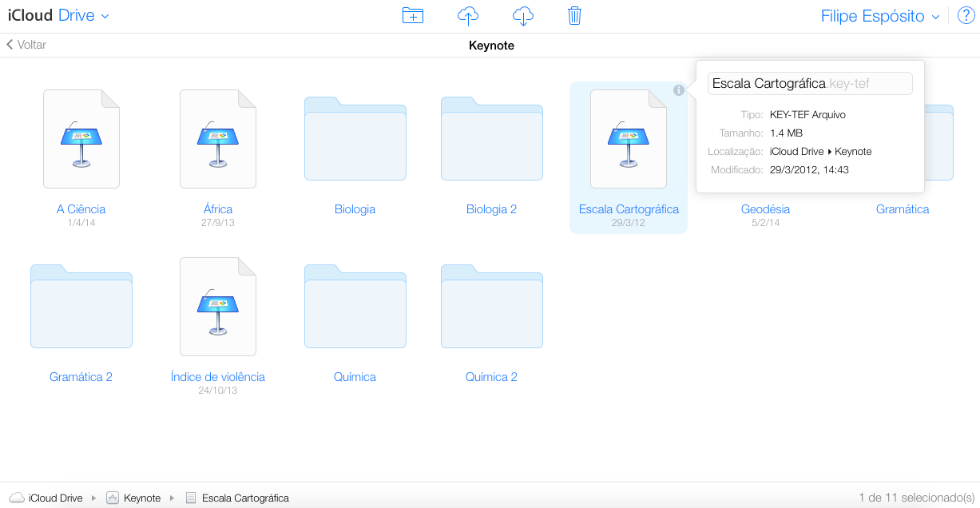Open the Filipe Espósito account menu
This screenshot has width=980, height=508.
pyautogui.click(x=880, y=16)
